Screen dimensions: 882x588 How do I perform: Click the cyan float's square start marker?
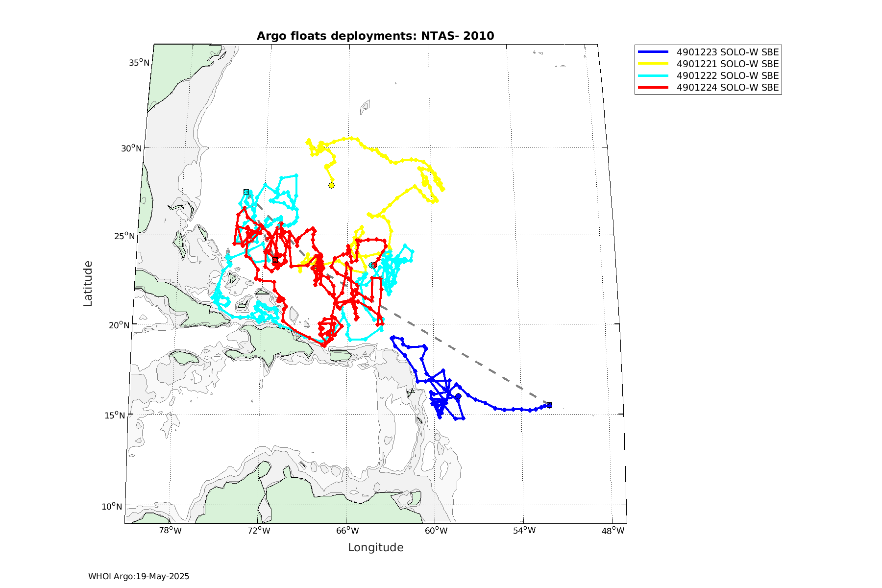pyautogui.click(x=246, y=192)
